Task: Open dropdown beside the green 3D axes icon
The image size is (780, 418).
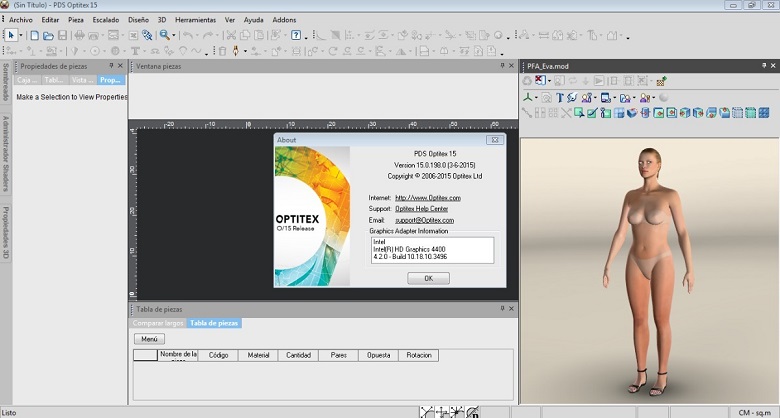Action: pyautogui.click(x=536, y=98)
